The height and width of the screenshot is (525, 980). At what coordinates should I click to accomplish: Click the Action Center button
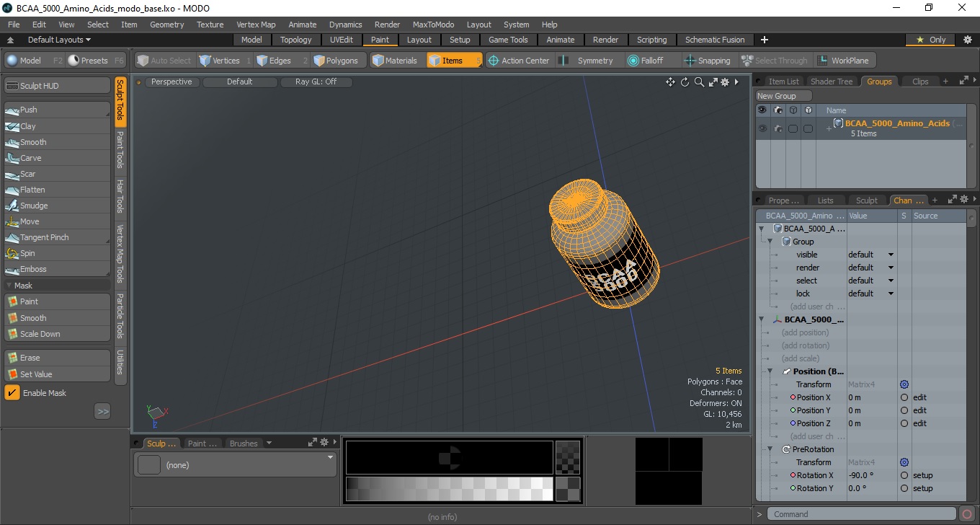tap(519, 61)
